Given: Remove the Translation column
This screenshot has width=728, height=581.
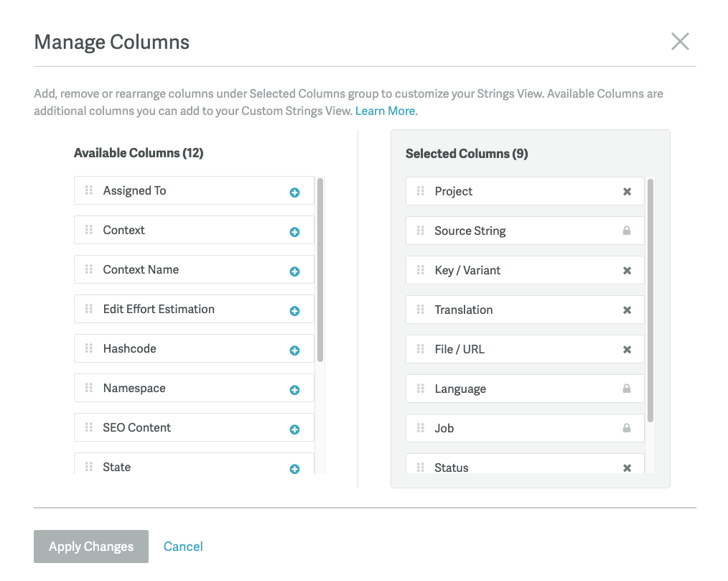Looking at the screenshot, I should (x=626, y=310).
